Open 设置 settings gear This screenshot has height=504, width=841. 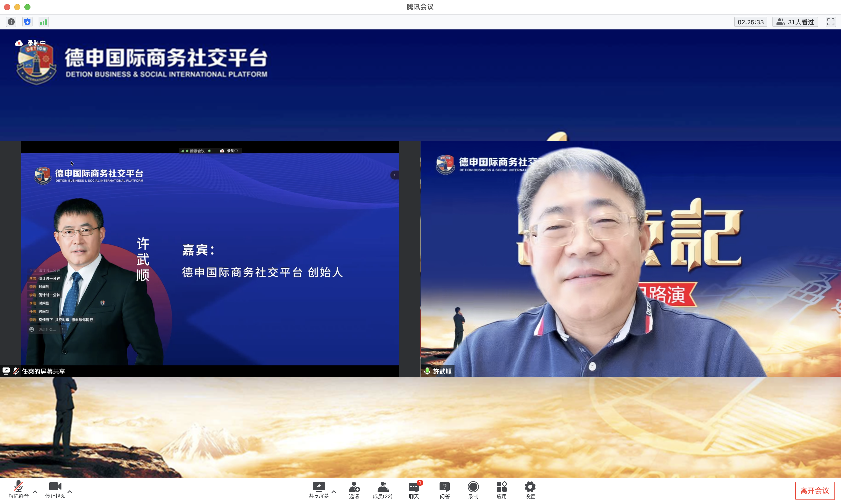click(530, 490)
